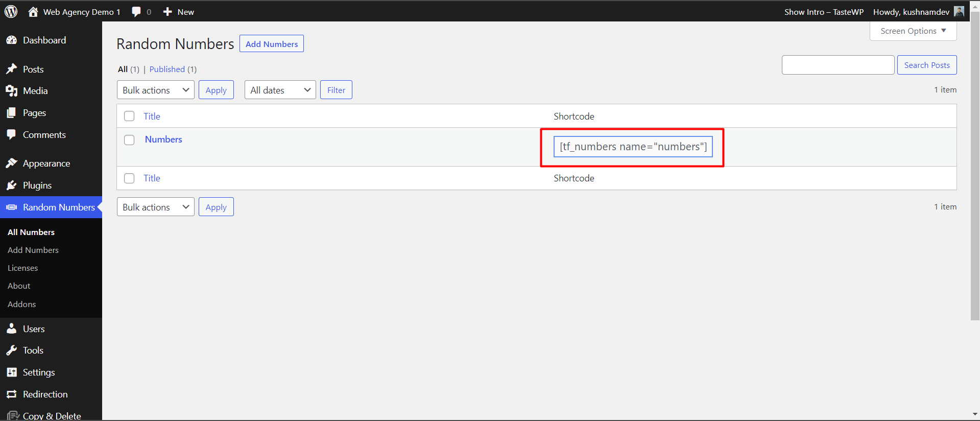
Task: Open Plugins menu label
Action: coord(37,185)
